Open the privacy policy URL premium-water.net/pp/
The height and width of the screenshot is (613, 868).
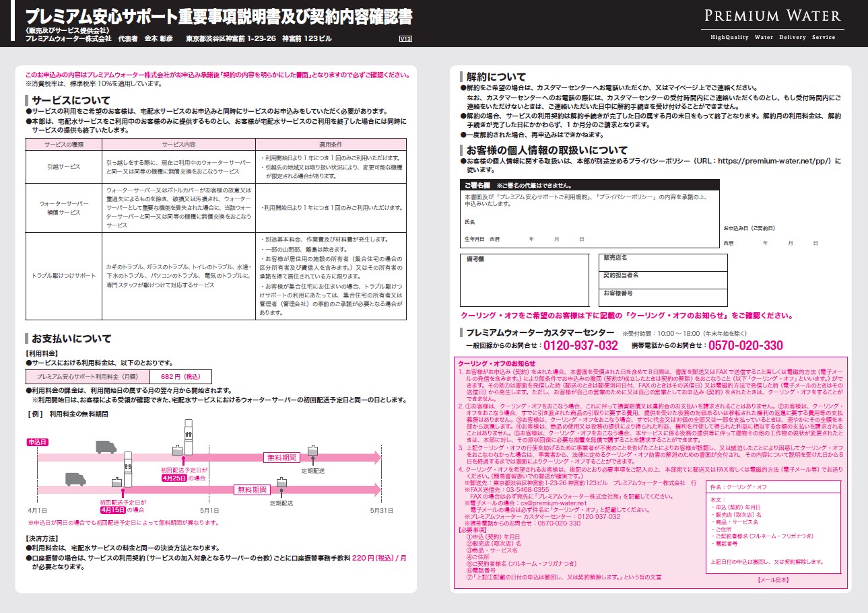coord(775,161)
